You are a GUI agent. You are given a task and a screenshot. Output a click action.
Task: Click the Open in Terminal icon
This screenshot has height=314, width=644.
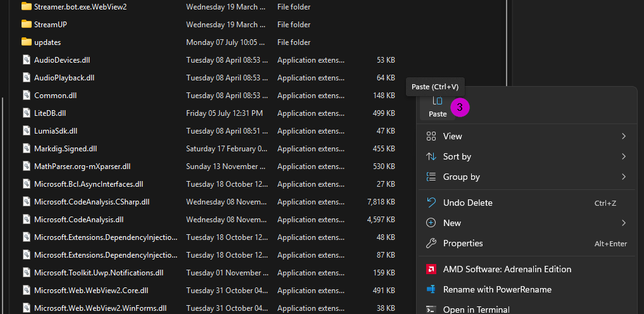(431, 309)
